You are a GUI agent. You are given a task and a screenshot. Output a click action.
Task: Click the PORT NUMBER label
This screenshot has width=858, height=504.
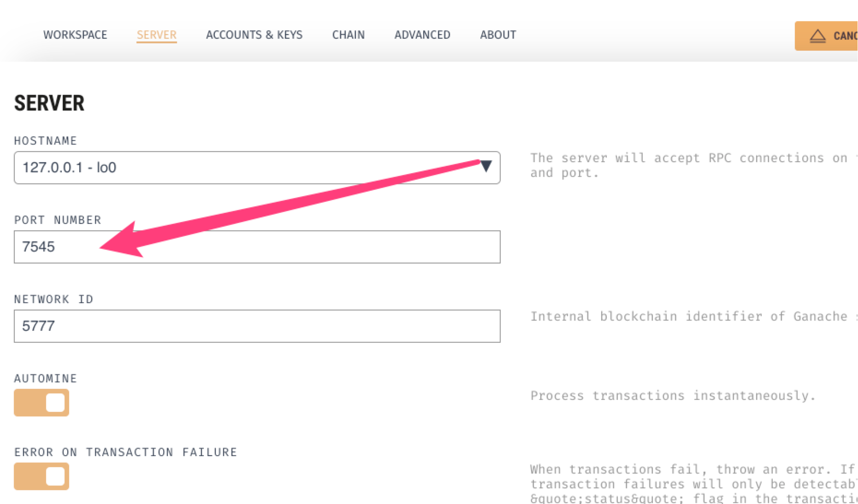(x=58, y=220)
